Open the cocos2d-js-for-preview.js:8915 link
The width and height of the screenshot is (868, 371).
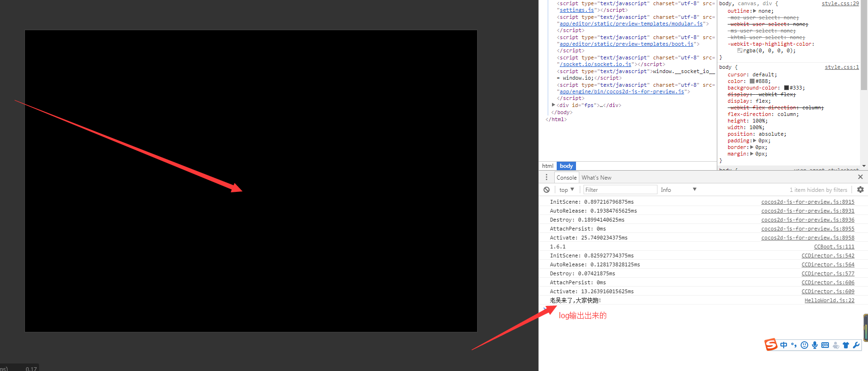[808, 202]
